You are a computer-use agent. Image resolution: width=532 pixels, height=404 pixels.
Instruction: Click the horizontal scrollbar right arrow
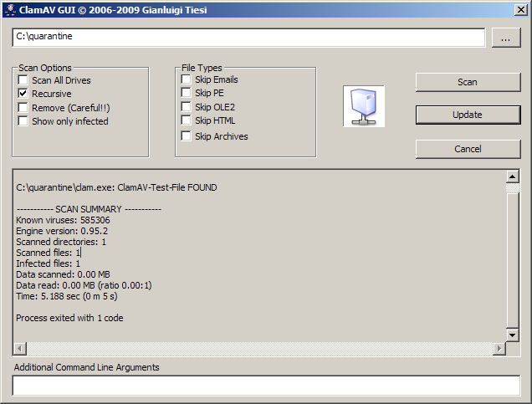499,348
